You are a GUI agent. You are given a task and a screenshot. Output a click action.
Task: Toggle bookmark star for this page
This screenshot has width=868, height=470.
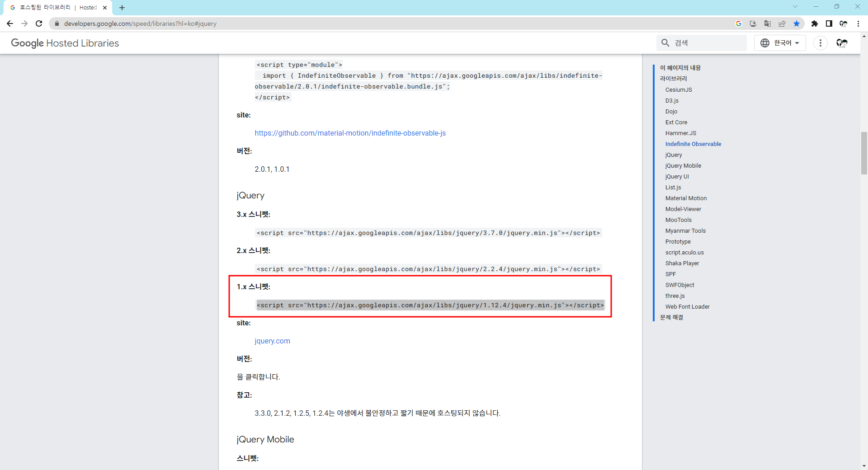click(x=797, y=23)
